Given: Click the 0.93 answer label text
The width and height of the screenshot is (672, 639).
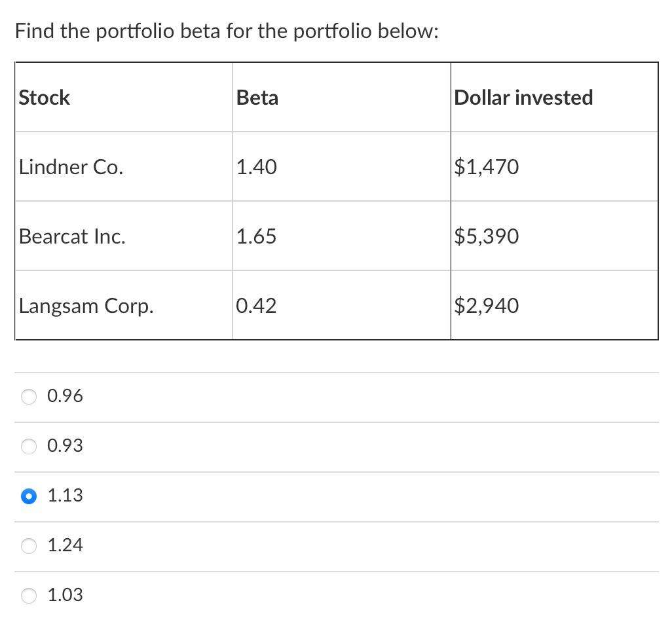Looking at the screenshot, I should point(65,445).
